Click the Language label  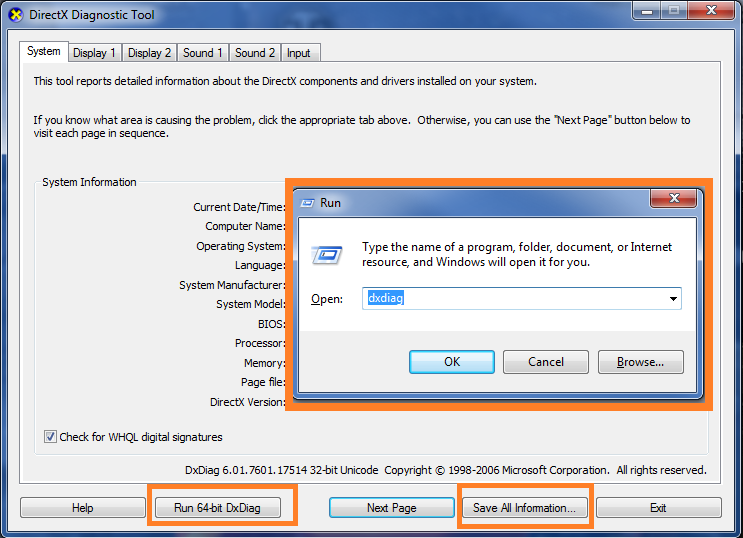[260, 265]
